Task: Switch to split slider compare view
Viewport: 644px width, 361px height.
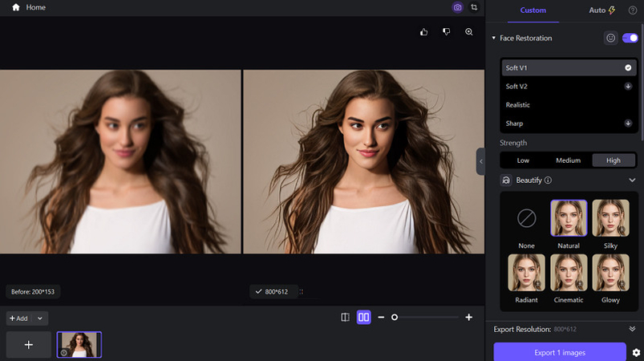Action: (x=345, y=318)
